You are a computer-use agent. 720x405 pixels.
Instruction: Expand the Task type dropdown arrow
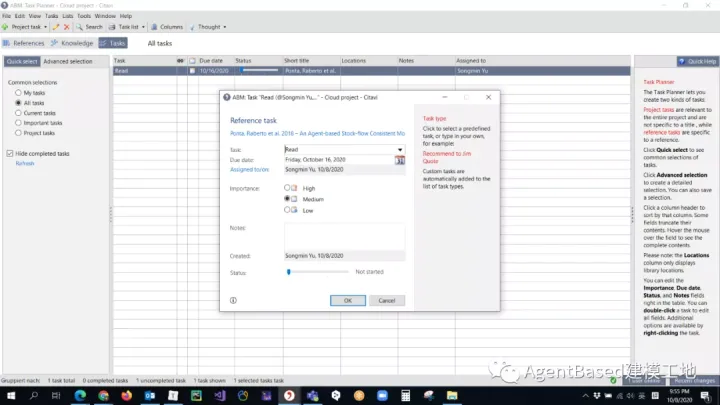pyautogui.click(x=400, y=150)
